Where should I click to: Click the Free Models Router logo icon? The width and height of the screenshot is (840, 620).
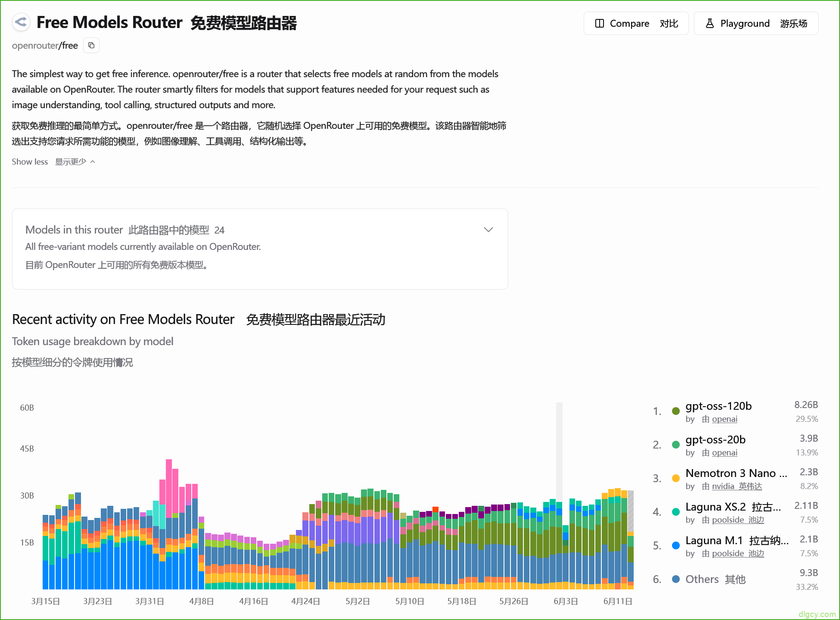(x=21, y=22)
